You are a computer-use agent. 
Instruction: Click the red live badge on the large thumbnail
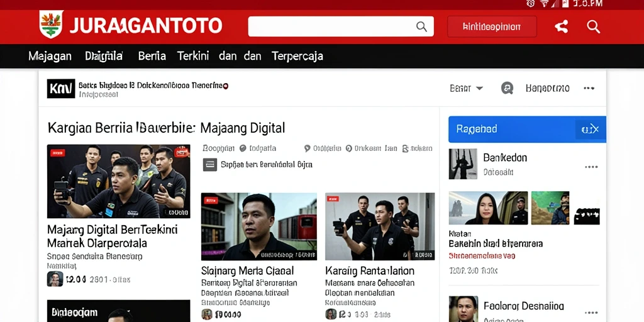pos(58,153)
